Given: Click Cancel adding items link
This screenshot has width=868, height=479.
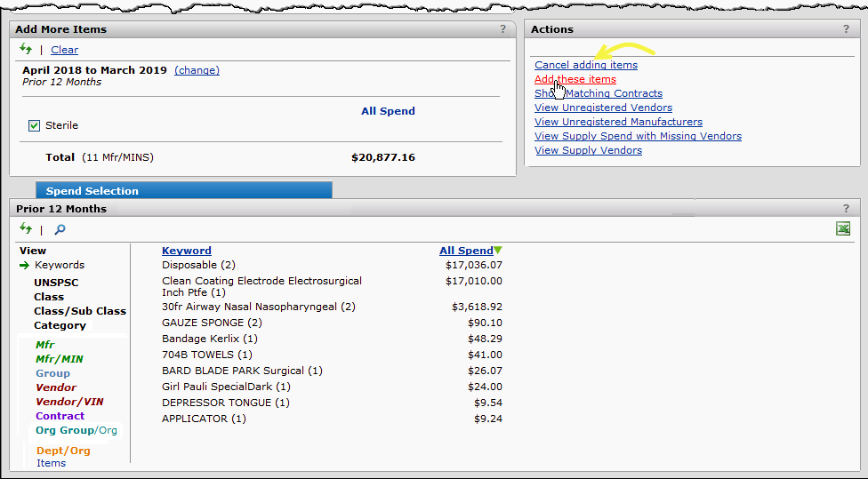Looking at the screenshot, I should [x=585, y=65].
